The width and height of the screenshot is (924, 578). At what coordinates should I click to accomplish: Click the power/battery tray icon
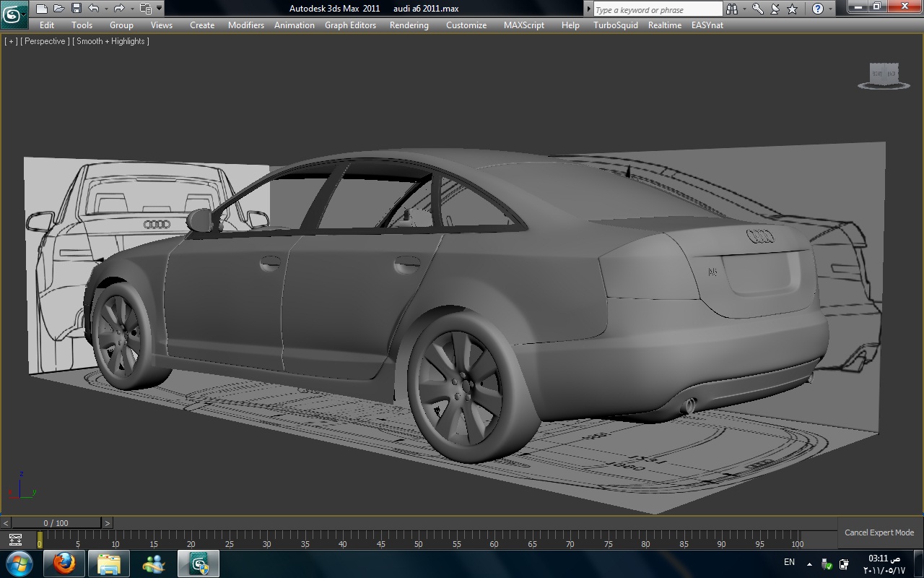pyautogui.click(x=845, y=564)
